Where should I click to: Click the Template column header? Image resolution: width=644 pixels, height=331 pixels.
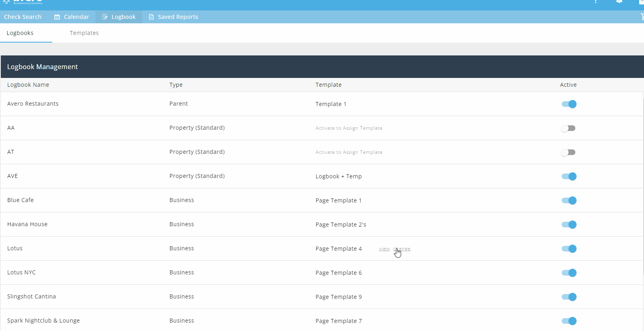(328, 85)
